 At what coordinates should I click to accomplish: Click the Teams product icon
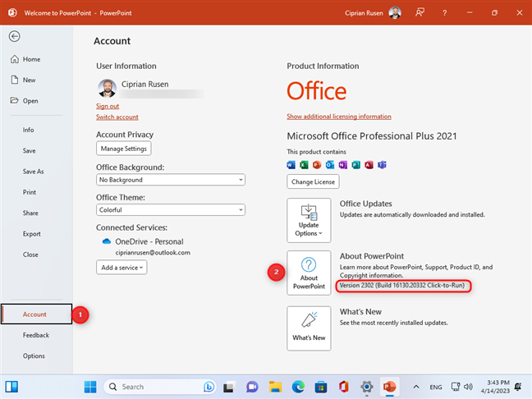tap(382, 165)
